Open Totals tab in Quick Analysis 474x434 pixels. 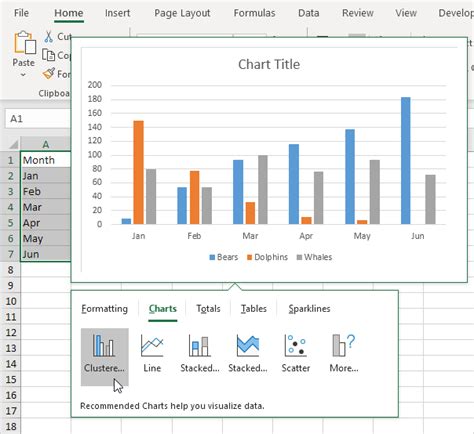point(208,309)
